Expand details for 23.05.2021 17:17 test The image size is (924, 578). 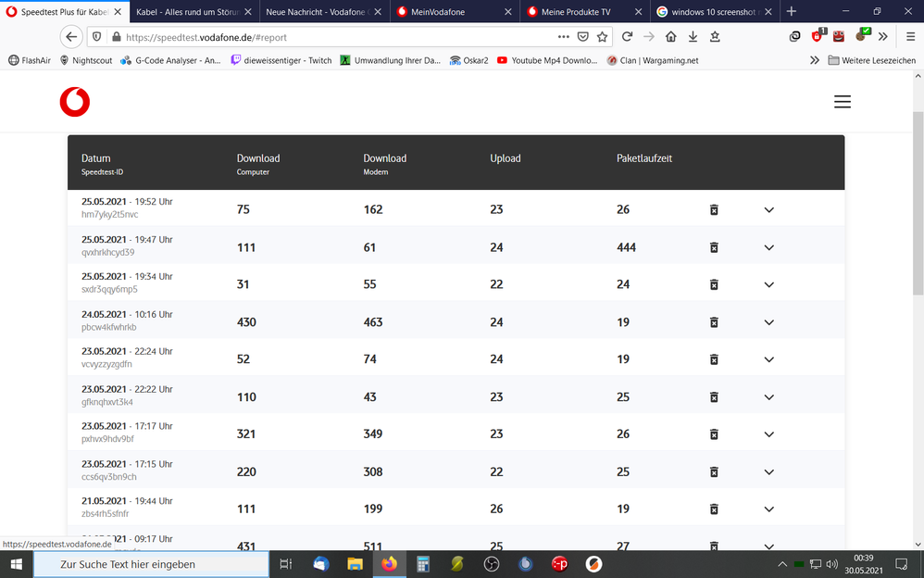point(769,434)
